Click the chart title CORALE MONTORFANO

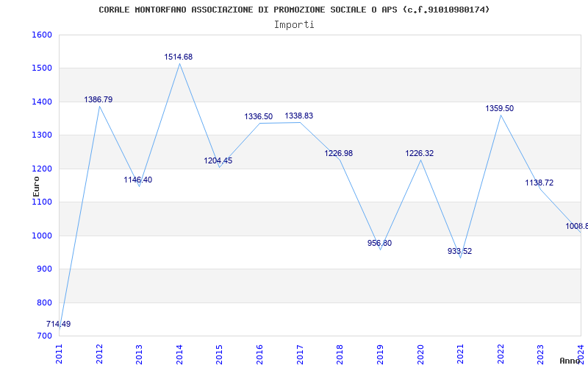(x=294, y=10)
